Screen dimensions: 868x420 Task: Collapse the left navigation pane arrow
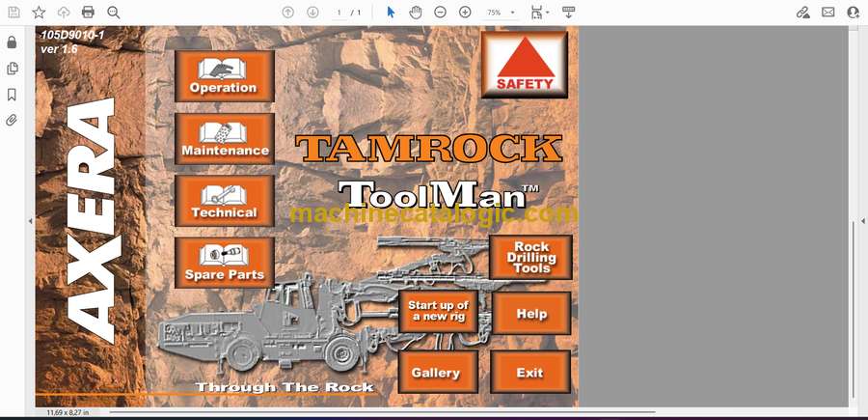29,221
